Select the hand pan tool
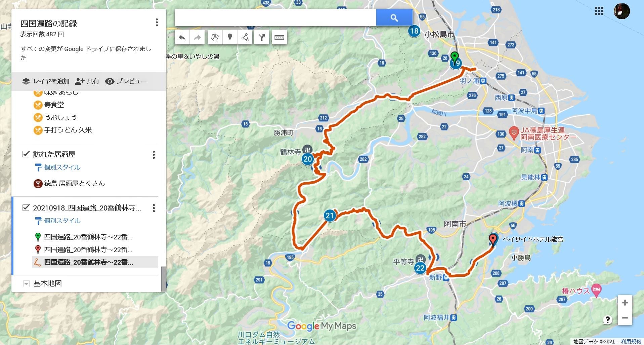The image size is (644, 345). (215, 37)
